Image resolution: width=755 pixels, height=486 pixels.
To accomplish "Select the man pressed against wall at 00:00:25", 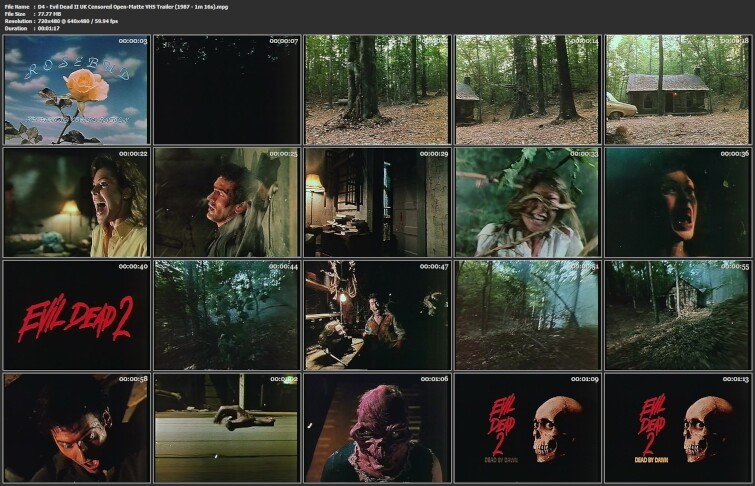I will pos(227,202).
